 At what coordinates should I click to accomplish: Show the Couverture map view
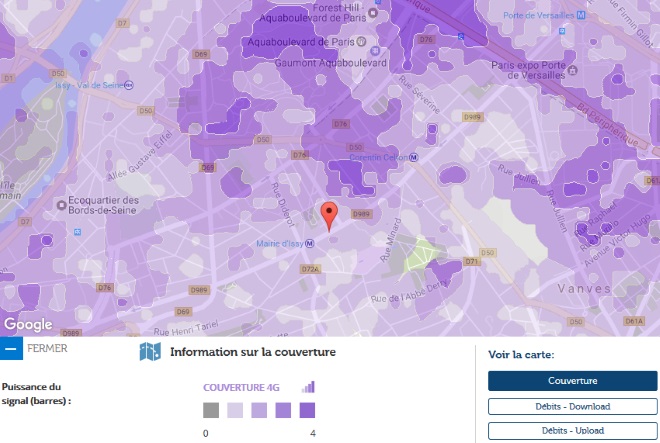click(572, 381)
